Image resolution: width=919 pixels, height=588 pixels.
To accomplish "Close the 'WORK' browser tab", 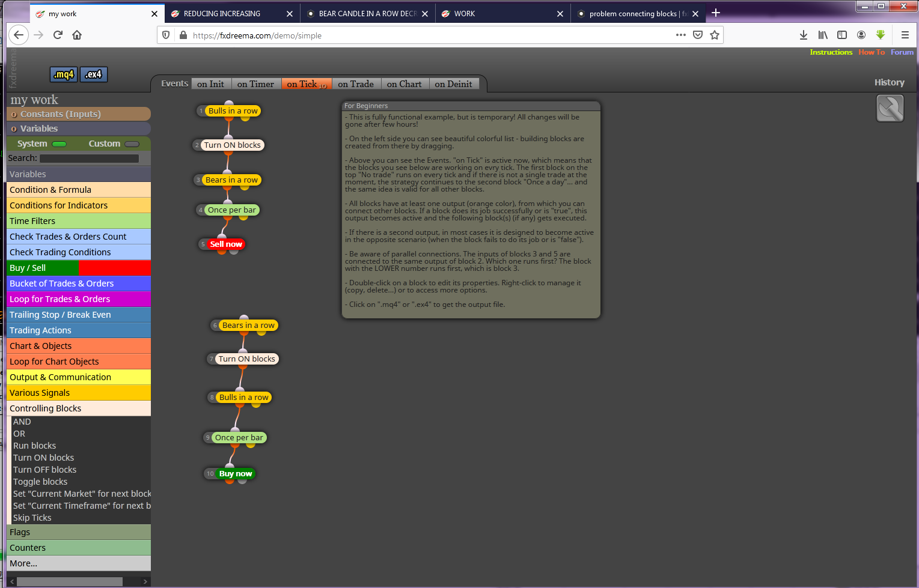I will (x=560, y=14).
